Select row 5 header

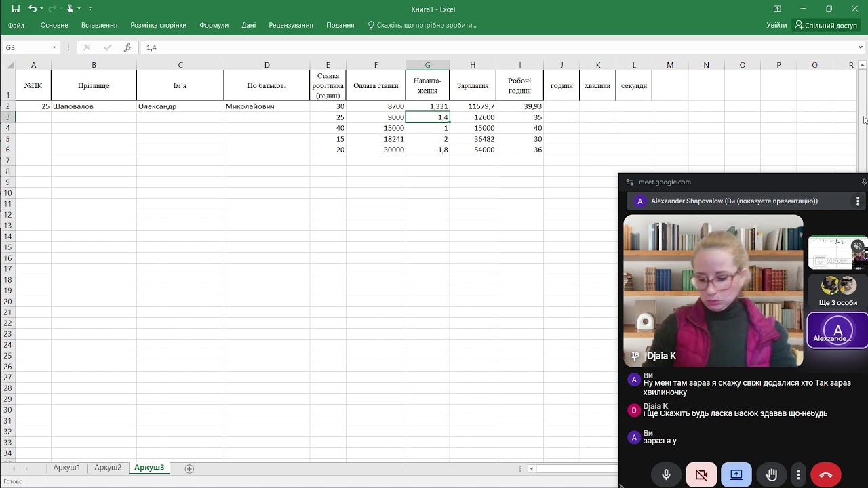(7, 139)
